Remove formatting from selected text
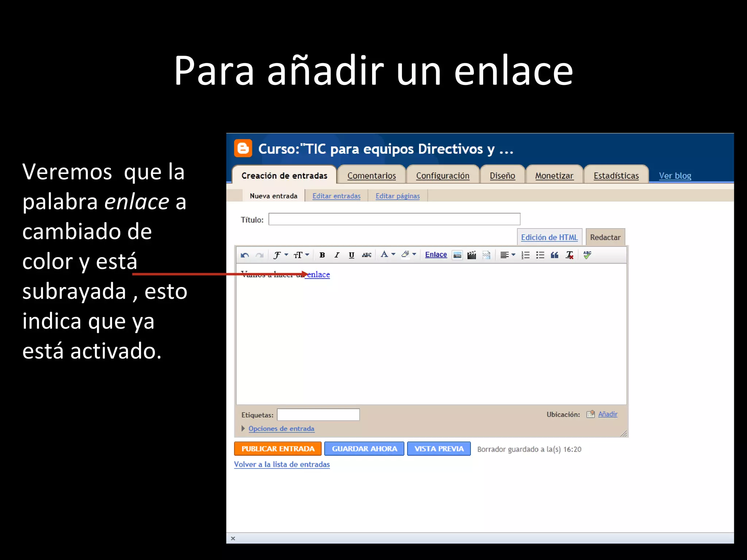The height and width of the screenshot is (560, 747). 570,255
